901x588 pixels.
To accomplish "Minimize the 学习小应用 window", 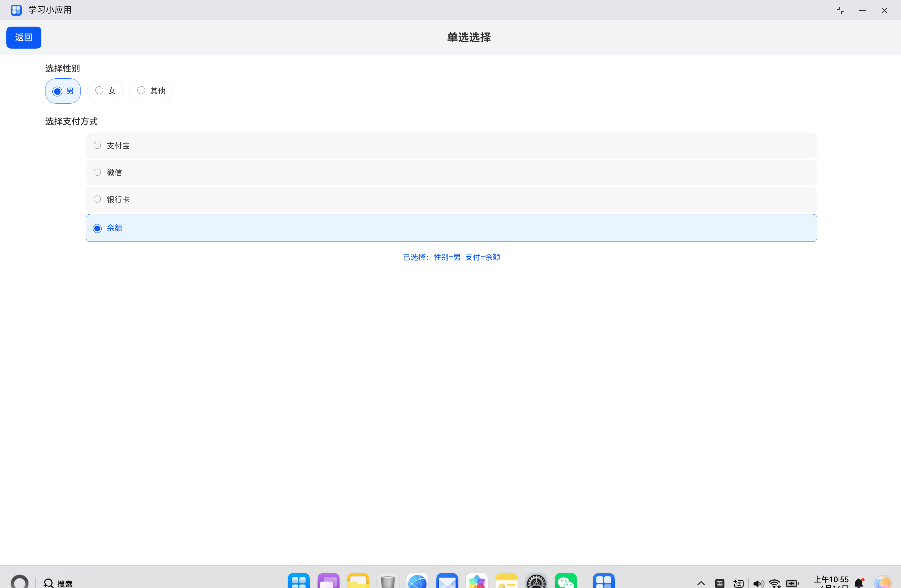I will pos(863,10).
